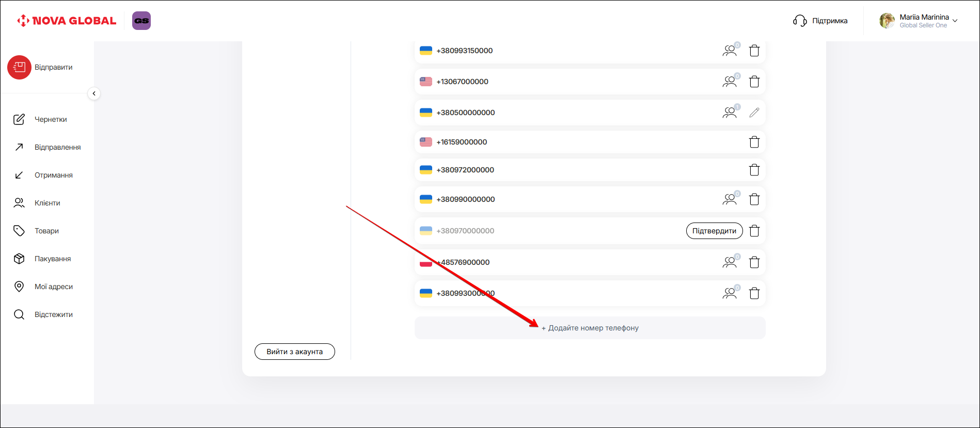Click the red Відправити button
The width and height of the screenshot is (980, 428).
[x=19, y=67]
